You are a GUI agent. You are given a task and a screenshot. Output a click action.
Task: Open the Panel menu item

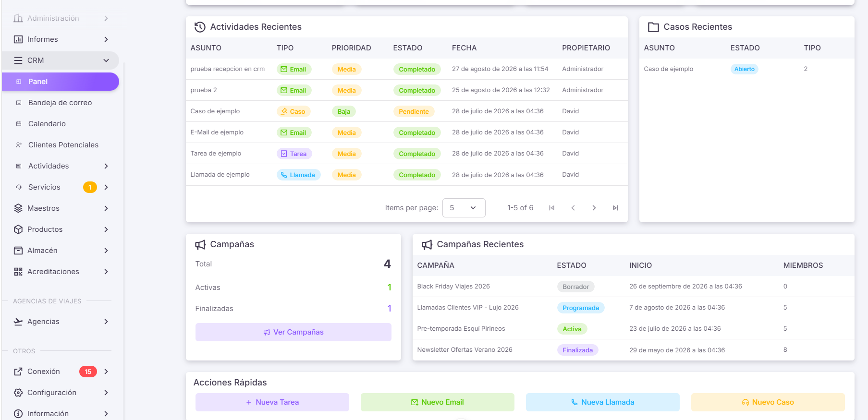point(61,82)
